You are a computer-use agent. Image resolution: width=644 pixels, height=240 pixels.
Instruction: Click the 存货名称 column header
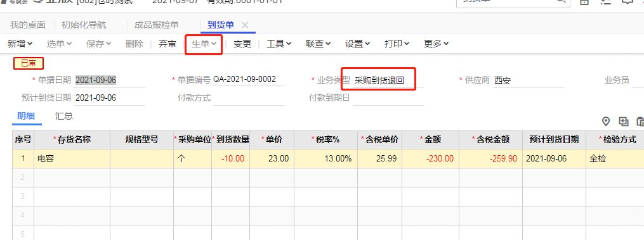click(x=72, y=139)
